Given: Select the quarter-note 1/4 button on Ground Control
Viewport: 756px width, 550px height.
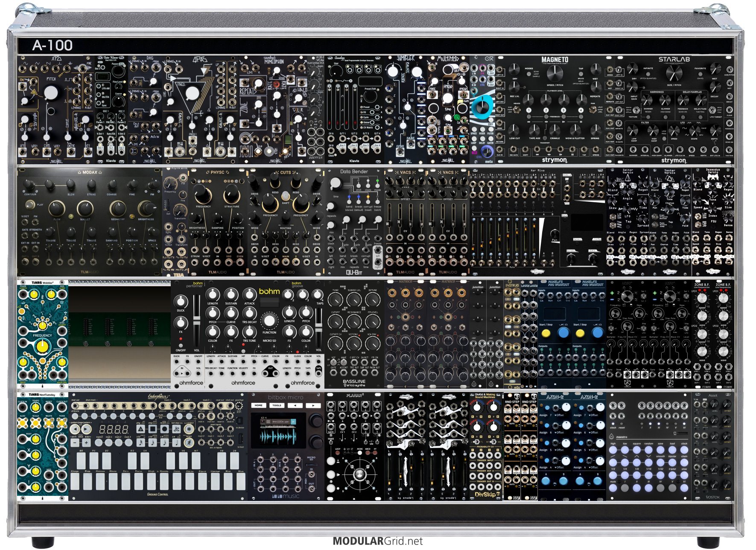Looking at the screenshot, I should pyautogui.click(x=176, y=442).
